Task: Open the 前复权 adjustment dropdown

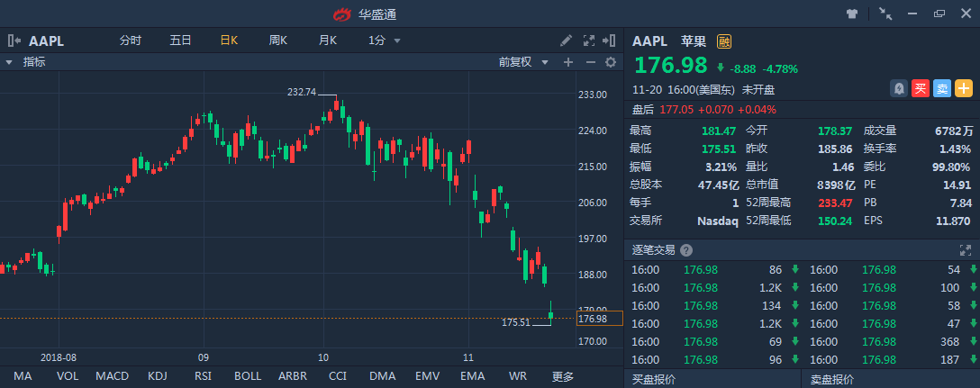Action: coord(523,62)
